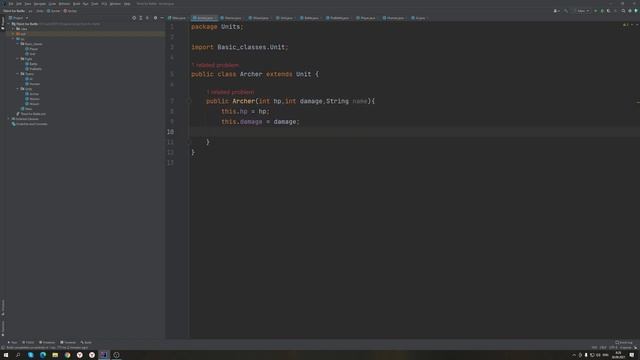This screenshot has width=640, height=360.
Task: Open the inspections warning widget in editor
Action: click(625, 25)
